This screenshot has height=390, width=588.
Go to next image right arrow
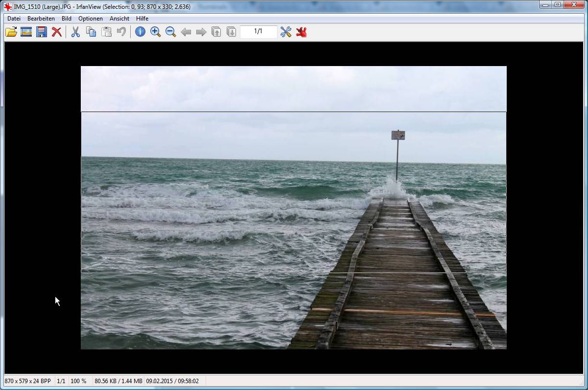(x=201, y=32)
